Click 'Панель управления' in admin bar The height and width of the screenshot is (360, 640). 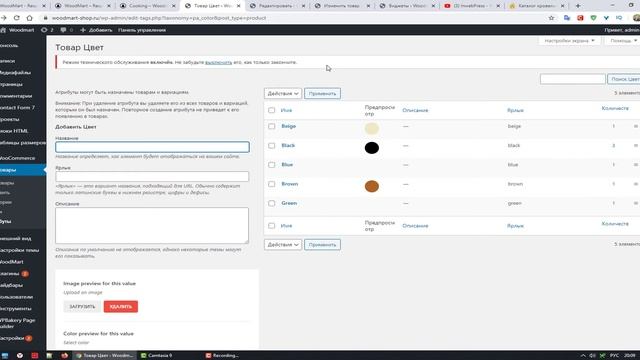click(142, 30)
